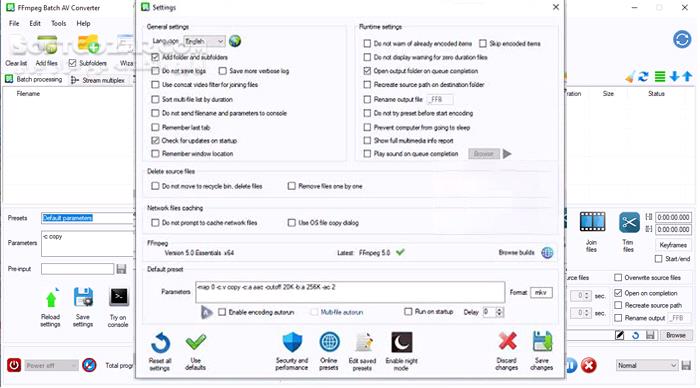Click the Join files filmstrip icon
This screenshot has height=388, width=700.
pos(592,222)
